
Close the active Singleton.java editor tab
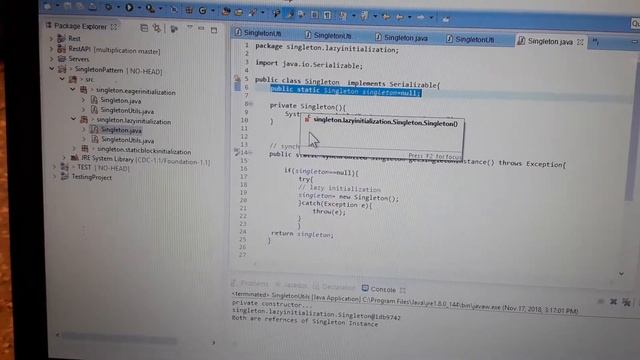(580, 42)
